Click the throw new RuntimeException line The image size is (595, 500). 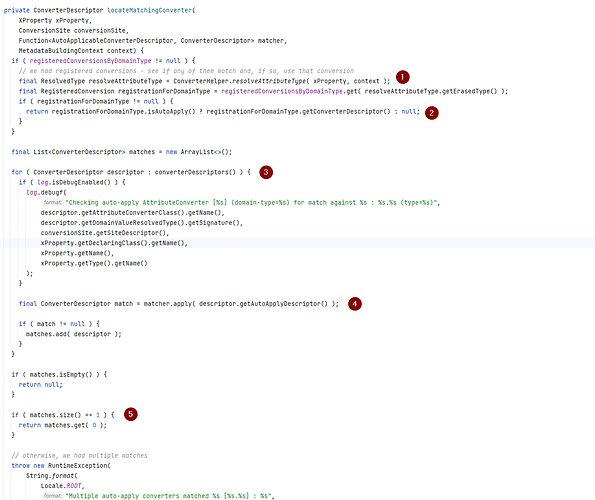tap(61, 465)
